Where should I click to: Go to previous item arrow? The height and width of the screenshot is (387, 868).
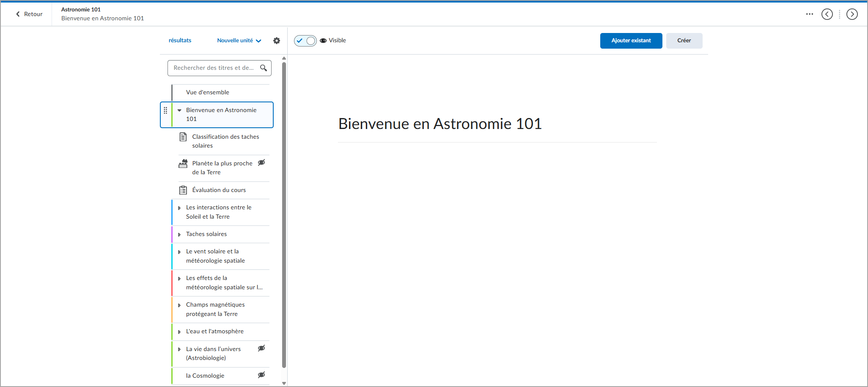click(x=827, y=14)
